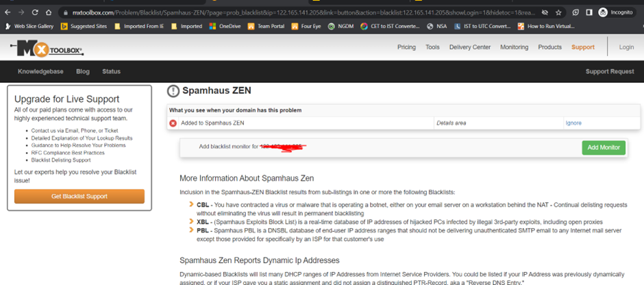This screenshot has width=644, height=285.
Task: Click the XBL bullet entry
Action: 399,222
